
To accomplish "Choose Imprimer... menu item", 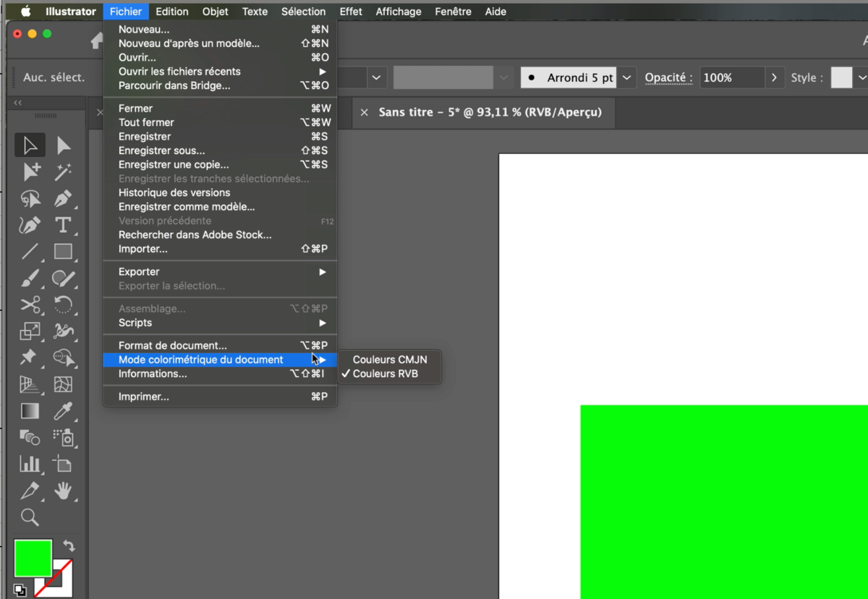I will coord(220,396).
